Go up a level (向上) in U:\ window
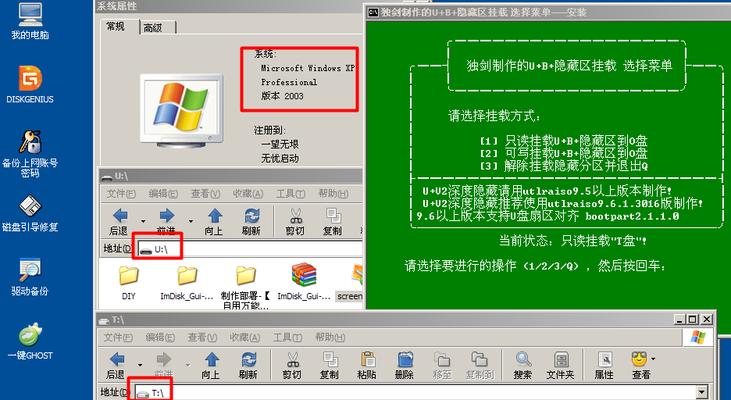 214,221
